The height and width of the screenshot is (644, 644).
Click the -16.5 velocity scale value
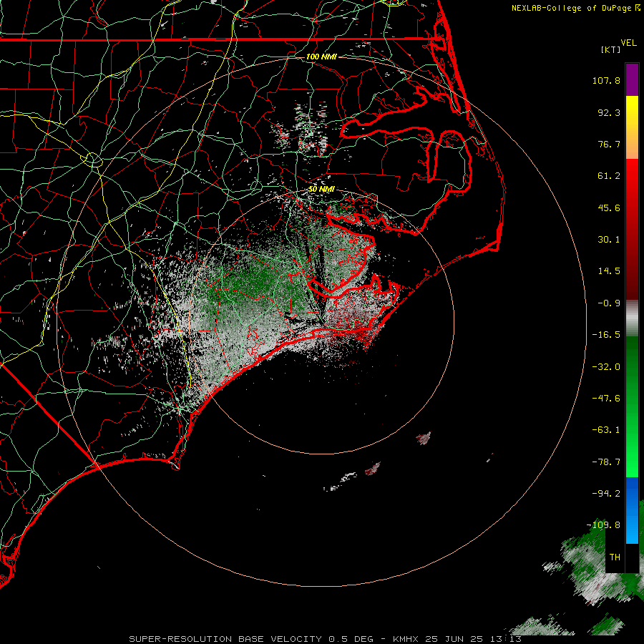pos(606,335)
